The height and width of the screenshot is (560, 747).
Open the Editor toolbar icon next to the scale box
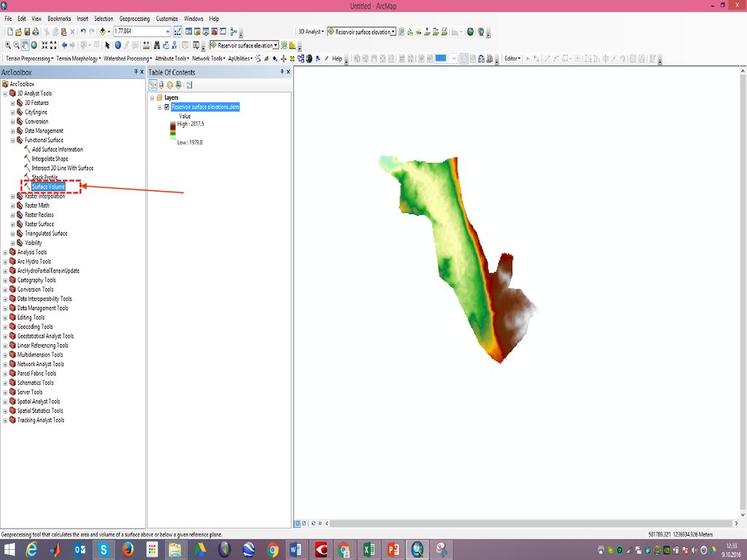pyautogui.click(x=178, y=31)
